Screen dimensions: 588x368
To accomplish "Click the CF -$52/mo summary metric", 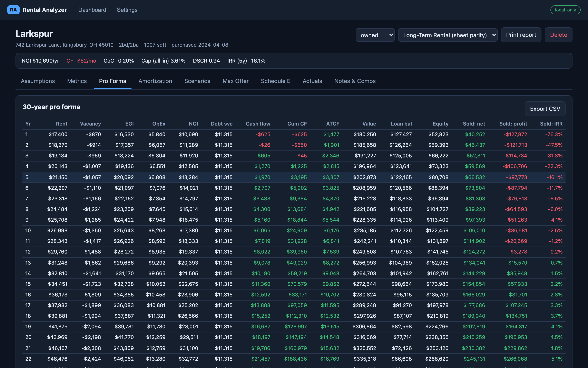I will (81, 61).
